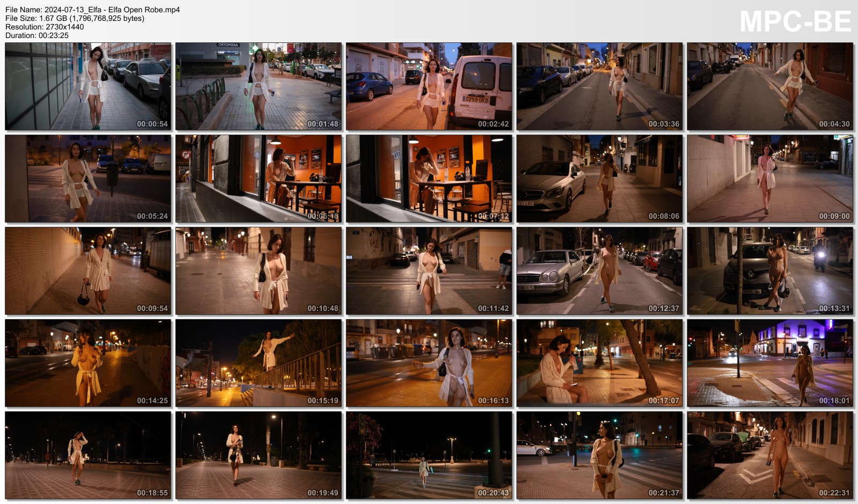
Task: Open the frame marked 00:03:36
Action: [600, 86]
